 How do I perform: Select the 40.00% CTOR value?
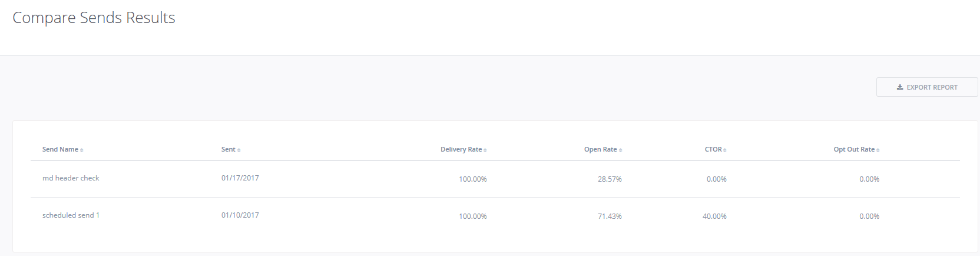pos(714,216)
